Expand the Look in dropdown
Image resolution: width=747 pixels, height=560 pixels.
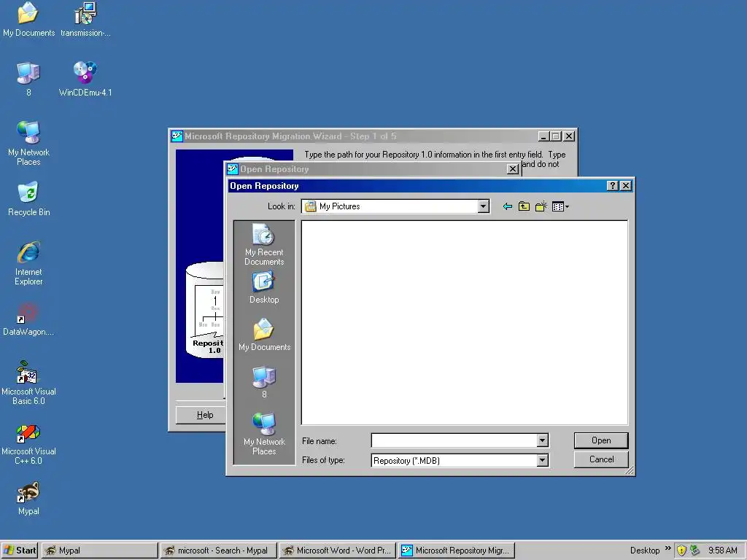tap(484, 206)
